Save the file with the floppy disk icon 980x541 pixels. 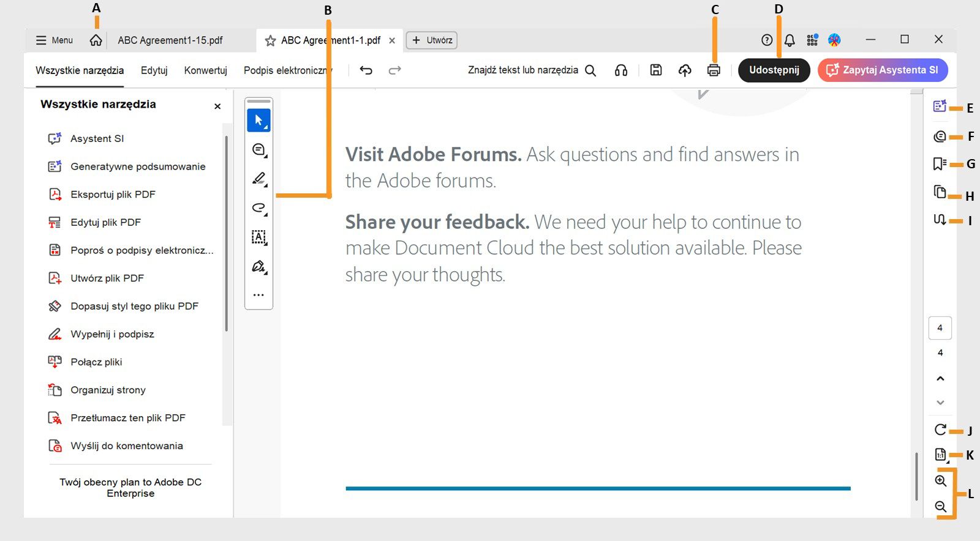click(x=656, y=70)
